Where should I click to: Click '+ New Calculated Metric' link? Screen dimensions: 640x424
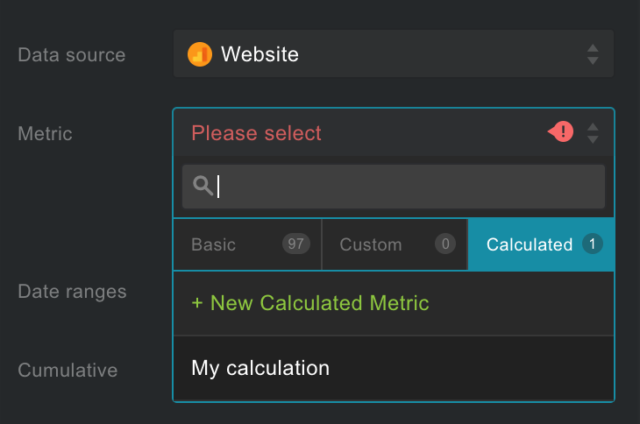click(310, 303)
